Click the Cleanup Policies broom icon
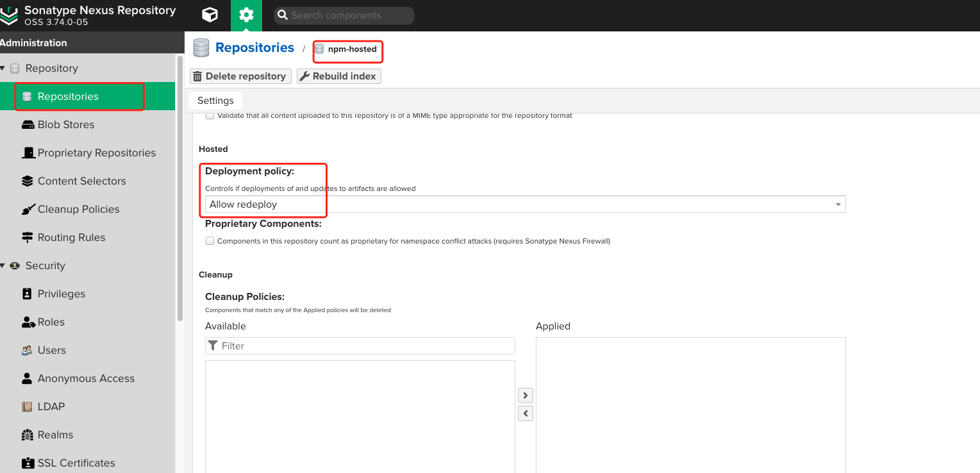 coord(28,210)
